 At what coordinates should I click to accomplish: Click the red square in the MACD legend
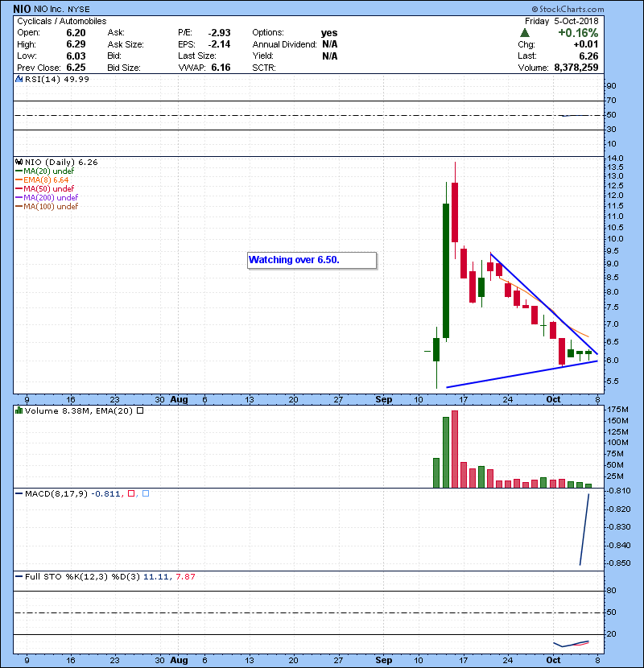pos(131,493)
